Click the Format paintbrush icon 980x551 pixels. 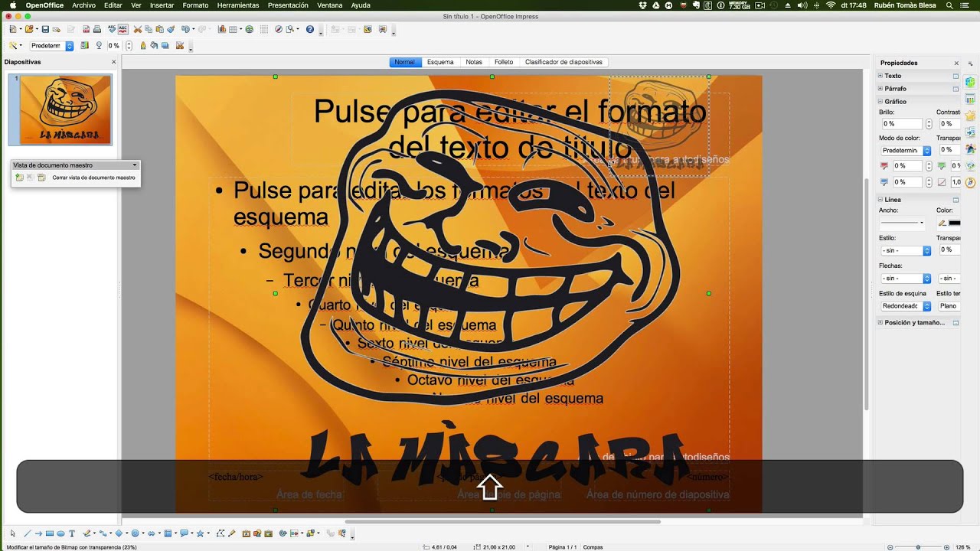(171, 30)
